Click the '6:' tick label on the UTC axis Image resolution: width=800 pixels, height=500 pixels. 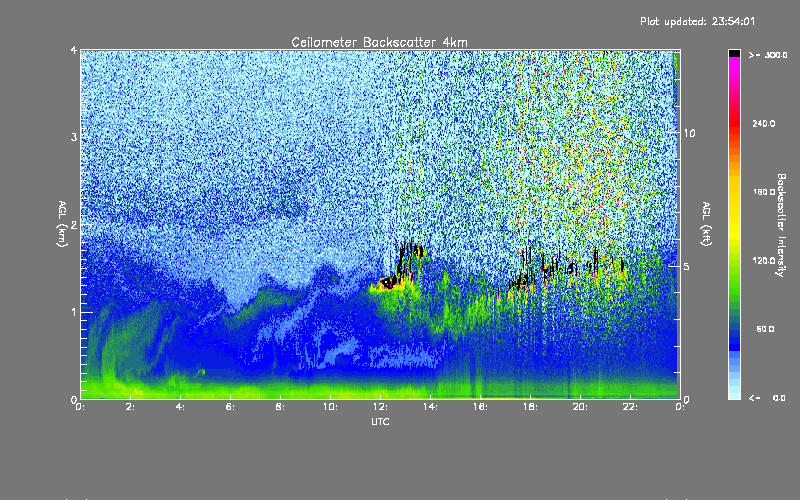coord(231,407)
